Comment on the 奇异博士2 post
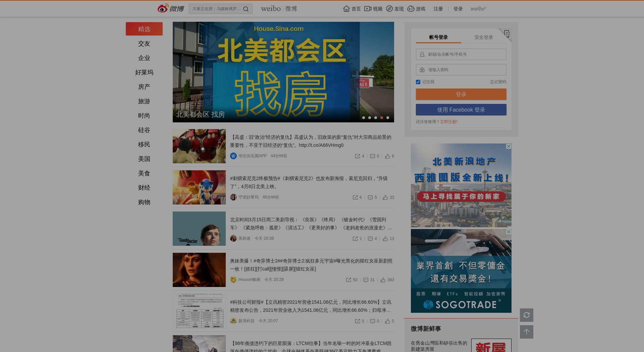The image size is (644, 352). click(366, 280)
